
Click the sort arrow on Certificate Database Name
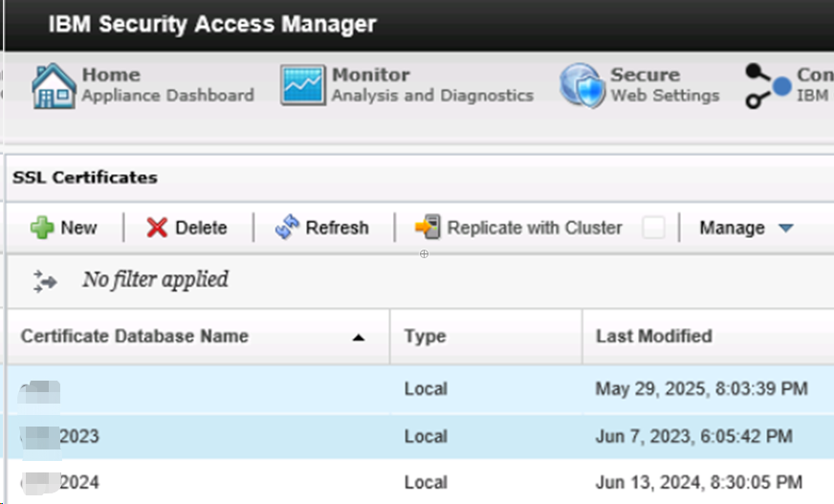(359, 338)
